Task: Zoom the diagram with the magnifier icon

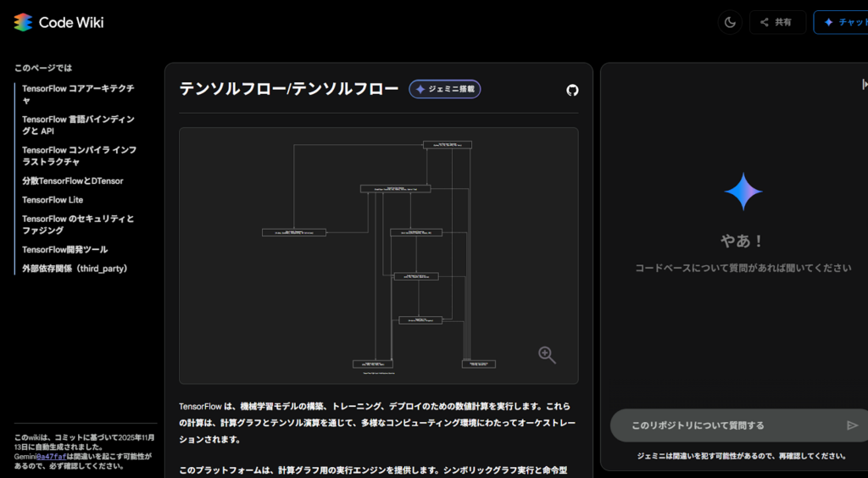Action: [547, 355]
